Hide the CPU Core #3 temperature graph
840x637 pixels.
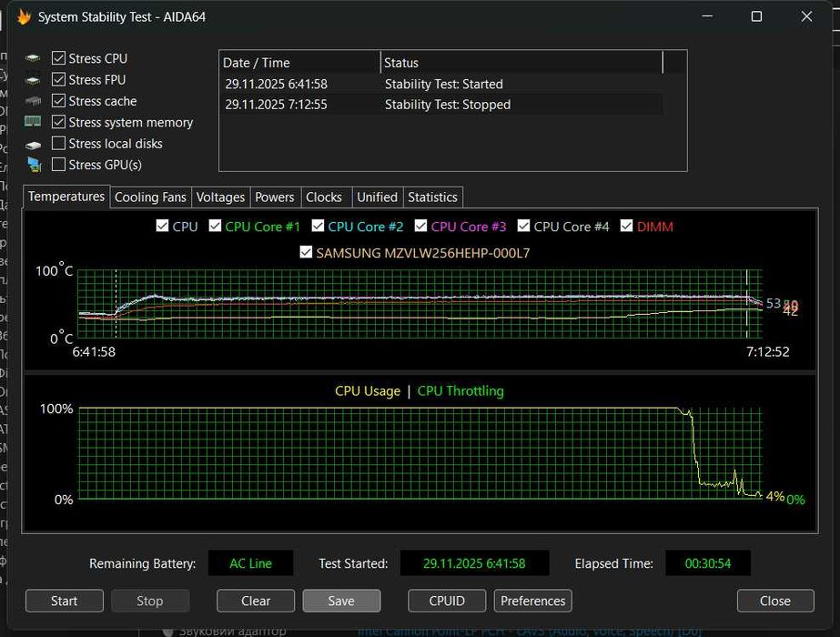coord(421,227)
